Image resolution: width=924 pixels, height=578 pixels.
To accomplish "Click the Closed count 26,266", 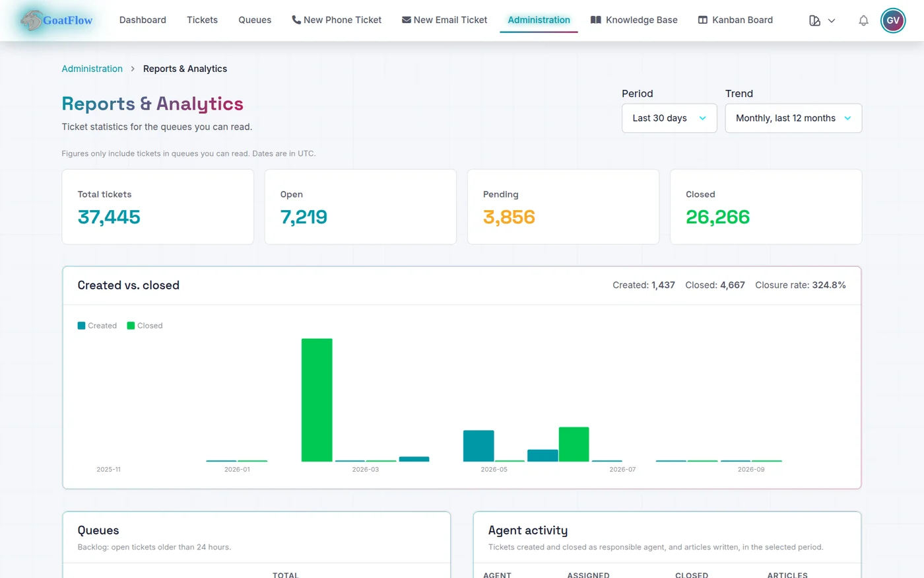I will 717,217.
